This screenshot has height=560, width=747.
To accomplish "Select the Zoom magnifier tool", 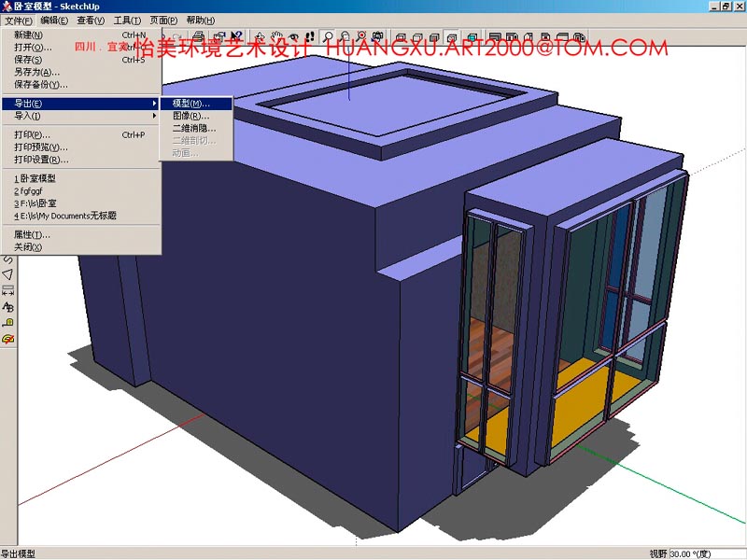I will pyautogui.click(x=328, y=36).
